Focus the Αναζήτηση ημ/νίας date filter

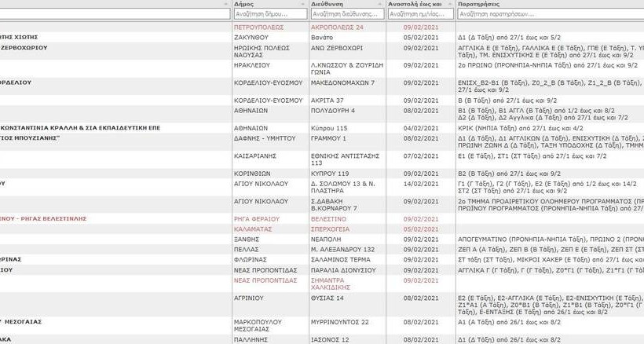[x=421, y=14]
